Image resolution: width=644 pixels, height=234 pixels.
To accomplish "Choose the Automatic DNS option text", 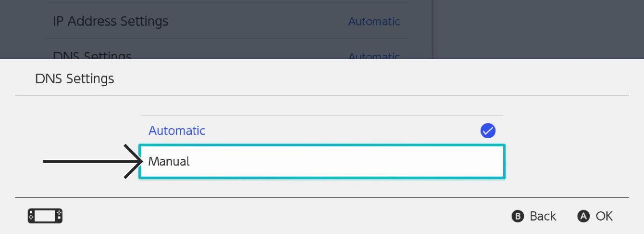I will click(177, 130).
